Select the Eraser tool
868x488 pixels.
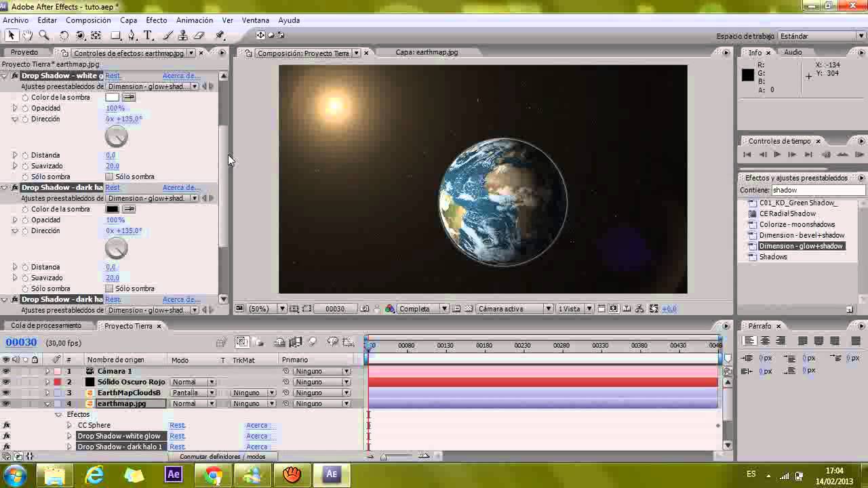(199, 35)
